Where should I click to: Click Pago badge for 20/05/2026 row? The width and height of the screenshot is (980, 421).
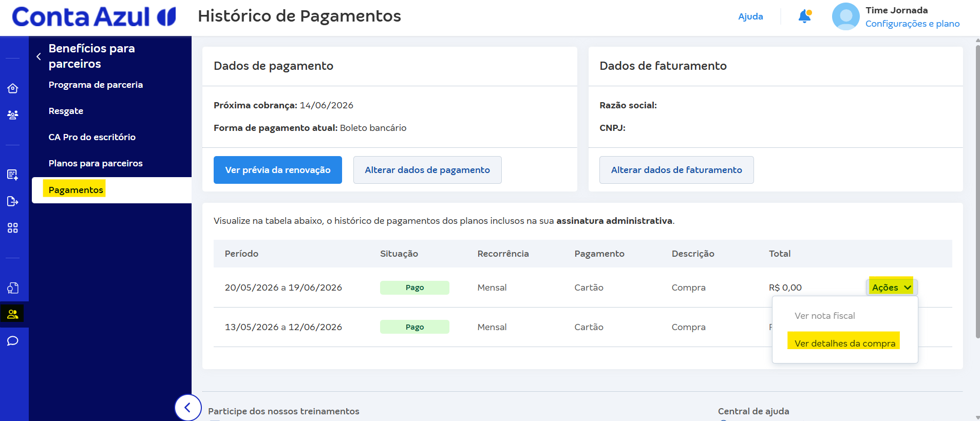pyautogui.click(x=414, y=288)
